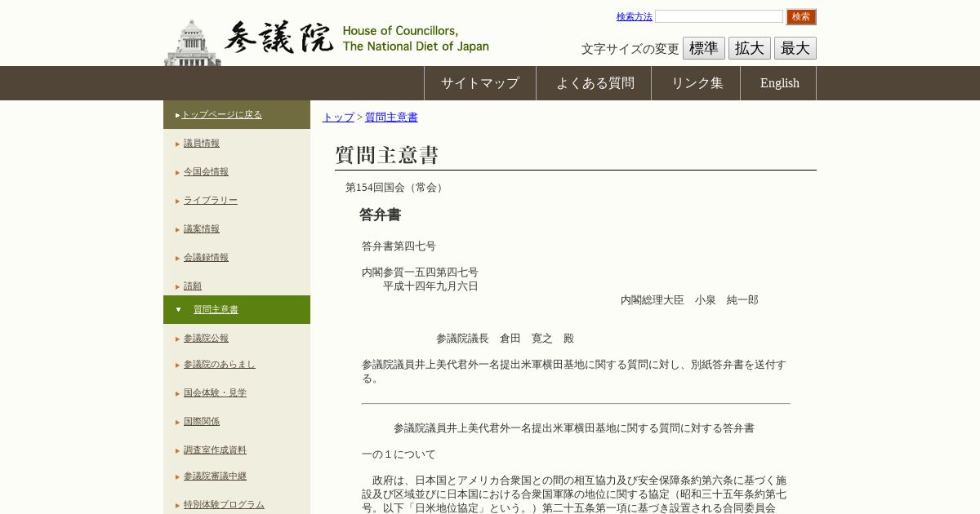Open 参議院のあらまし in the sidebar
Screen dimensions: 980x514
(220, 364)
